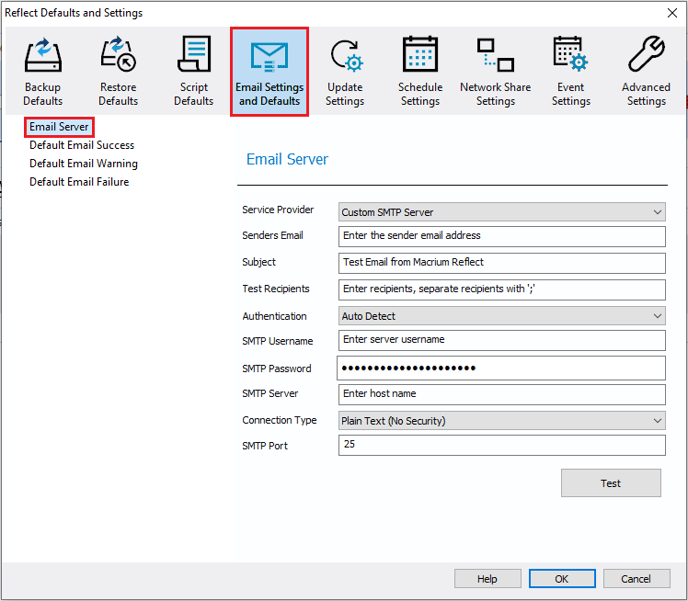Click the SMTP Username field

pyautogui.click(x=502, y=340)
